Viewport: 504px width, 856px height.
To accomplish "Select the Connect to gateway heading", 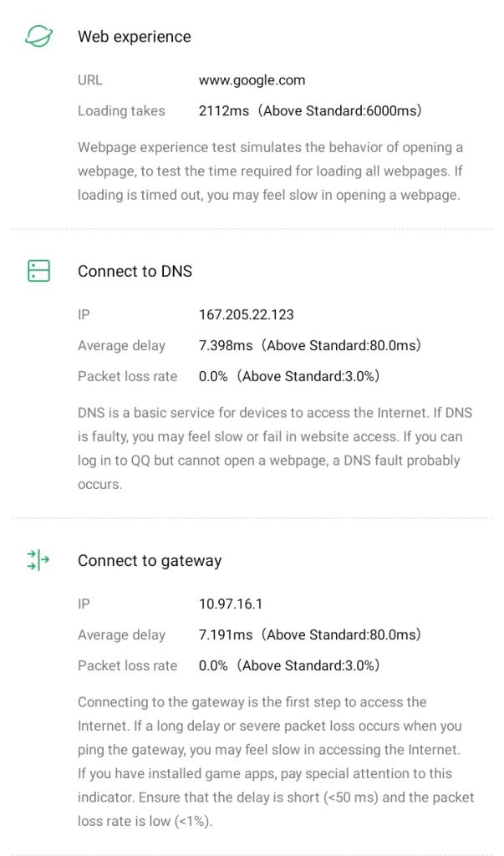I will pyautogui.click(x=150, y=561).
